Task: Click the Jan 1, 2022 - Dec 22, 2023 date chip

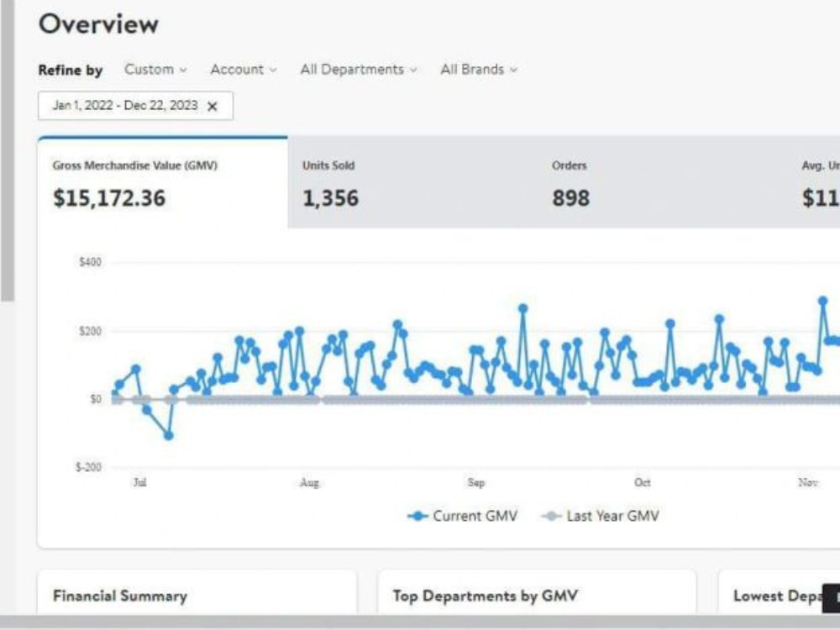Action: click(135, 106)
